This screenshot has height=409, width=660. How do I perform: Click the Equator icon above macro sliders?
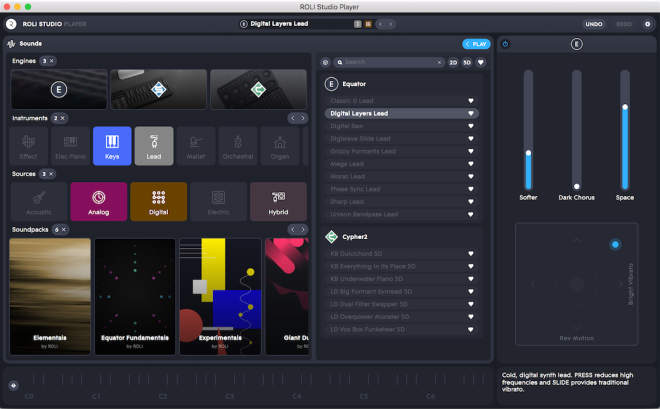point(577,44)
